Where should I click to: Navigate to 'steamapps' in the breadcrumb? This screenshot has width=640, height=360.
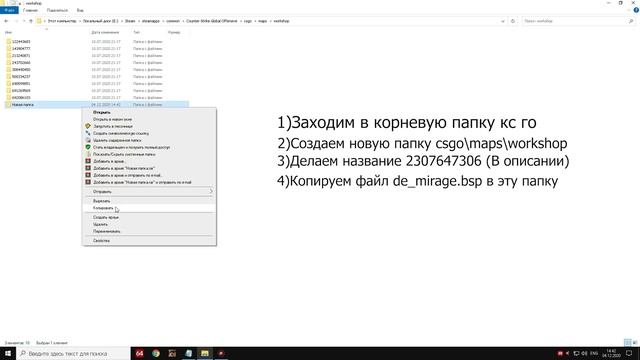(151, 21)
